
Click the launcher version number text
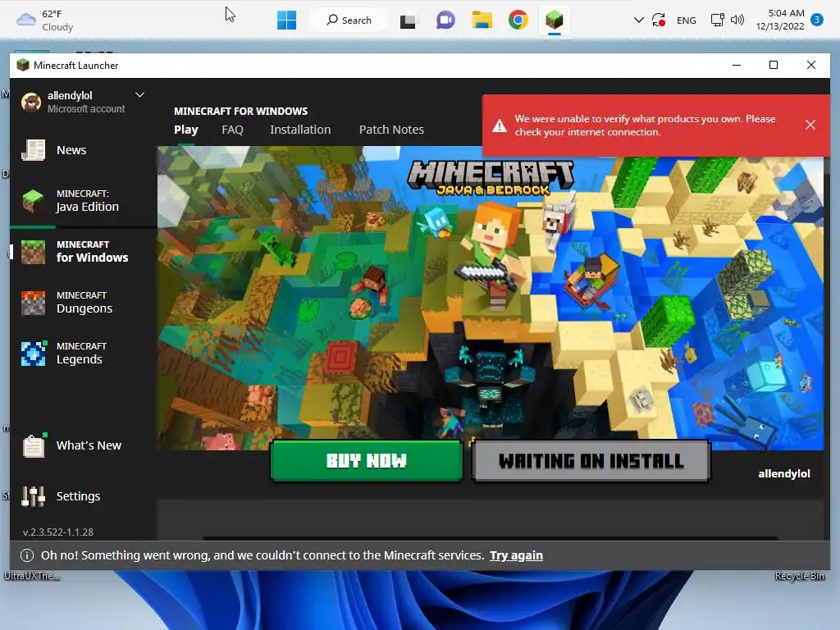(x=58, y=532)
